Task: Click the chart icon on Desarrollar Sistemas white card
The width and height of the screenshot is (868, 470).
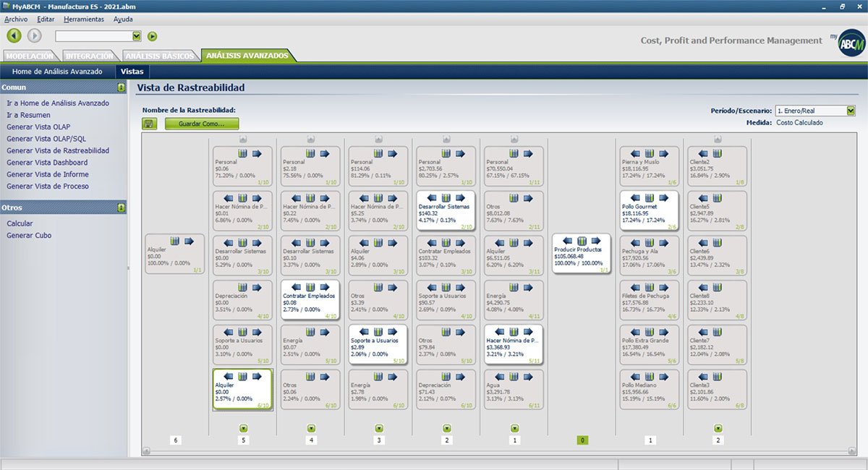Action: [446, 197]
